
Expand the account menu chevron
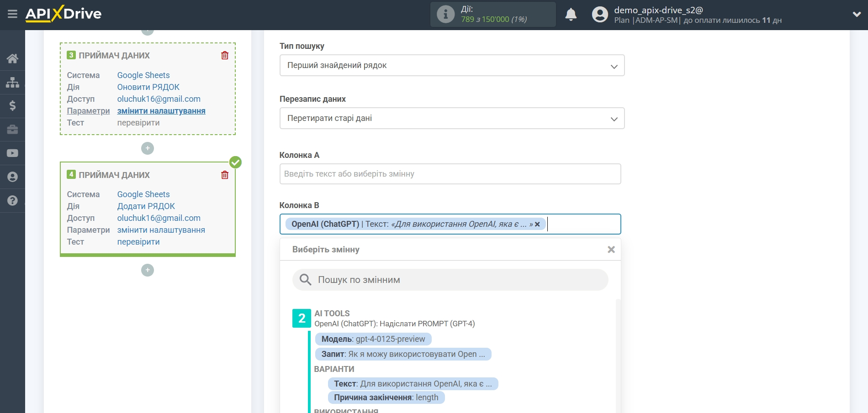point(857,15)
